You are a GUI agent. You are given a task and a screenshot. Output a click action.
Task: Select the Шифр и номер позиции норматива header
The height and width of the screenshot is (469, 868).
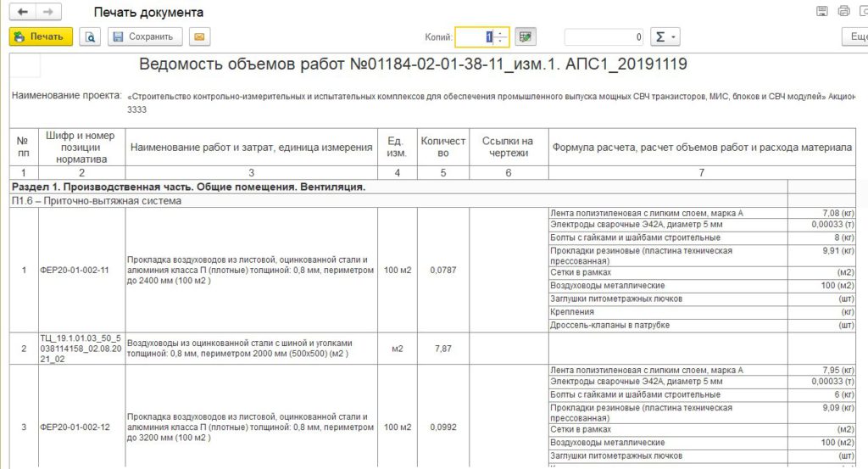81,148
